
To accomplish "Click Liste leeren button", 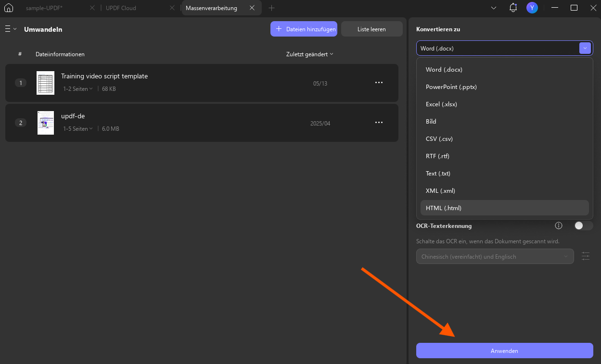I will click(x=371, y=29).
